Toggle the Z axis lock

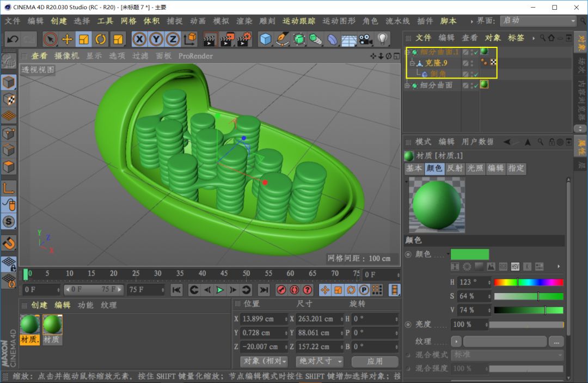[173, 39]
